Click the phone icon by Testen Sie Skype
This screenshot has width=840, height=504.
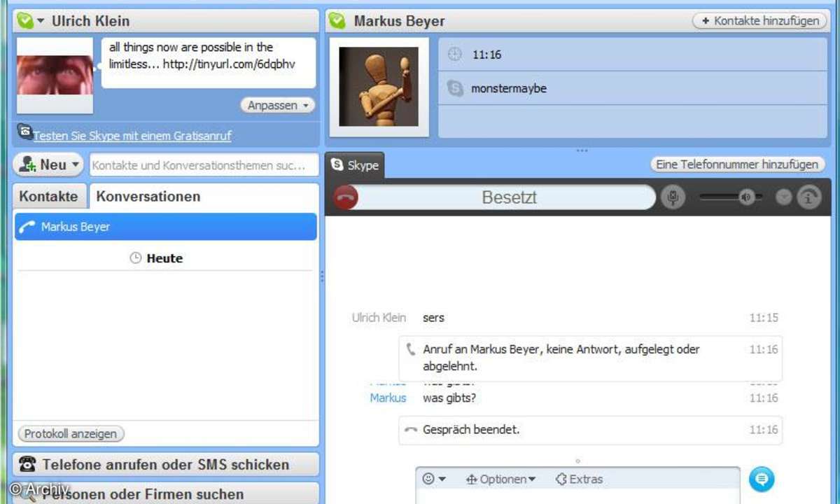click(24, 131)
